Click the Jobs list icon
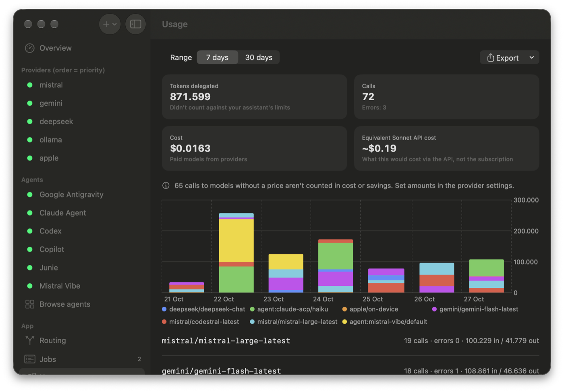The image size is (564, 392). click(30, 359)
